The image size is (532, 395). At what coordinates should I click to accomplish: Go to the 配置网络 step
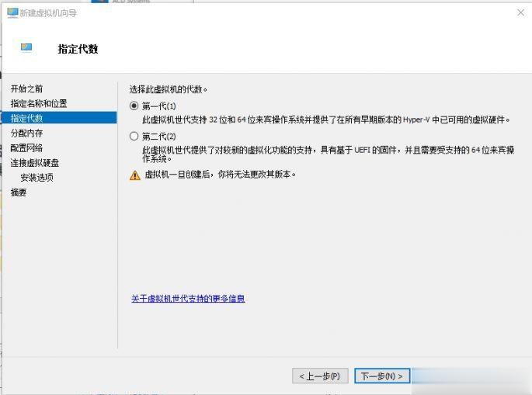pos(26,147)
